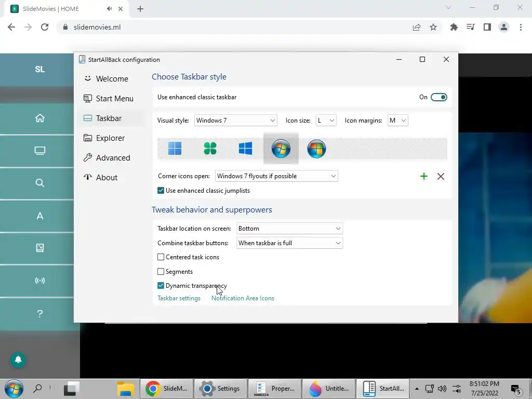Open the Visual style dropdown
Screen dimensions: 532x399
[236, 121]
